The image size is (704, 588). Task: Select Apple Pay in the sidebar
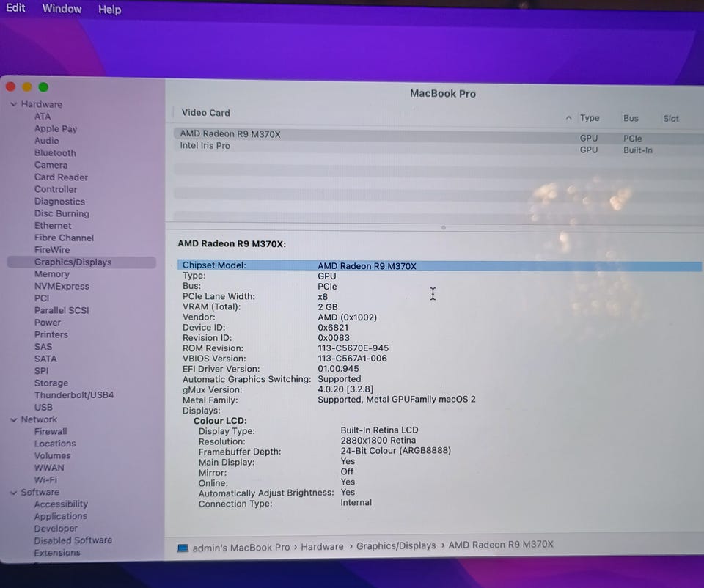[56, 129]
